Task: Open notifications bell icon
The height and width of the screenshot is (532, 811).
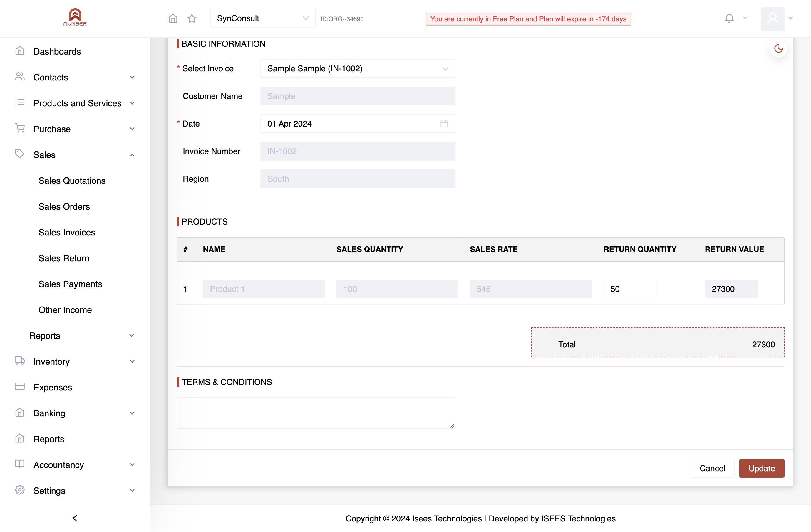Action: 729,18
